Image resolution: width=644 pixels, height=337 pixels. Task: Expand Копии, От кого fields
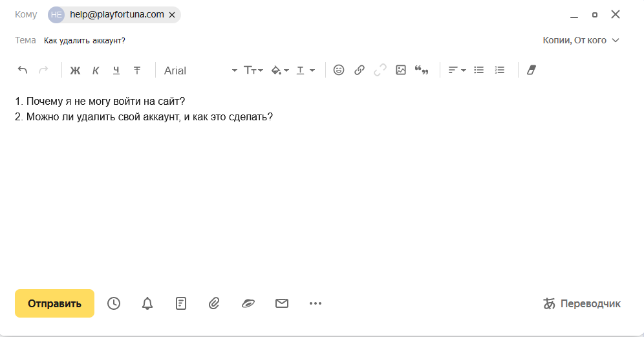point(581,40)
